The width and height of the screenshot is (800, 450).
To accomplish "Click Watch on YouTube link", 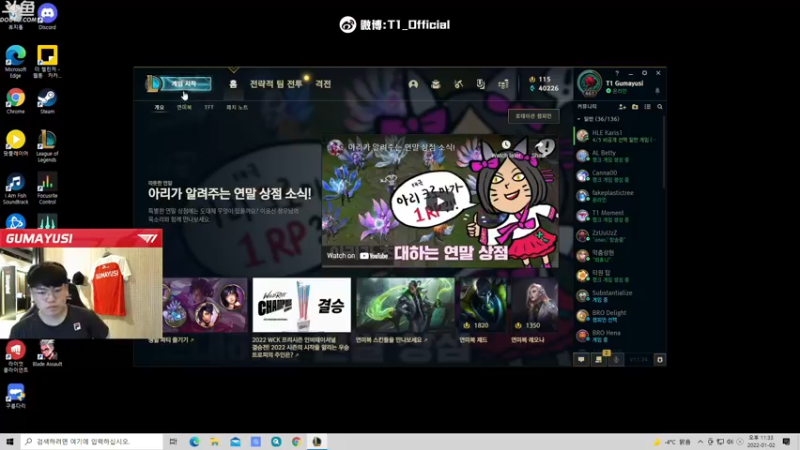I will click(x=357, y=256).
